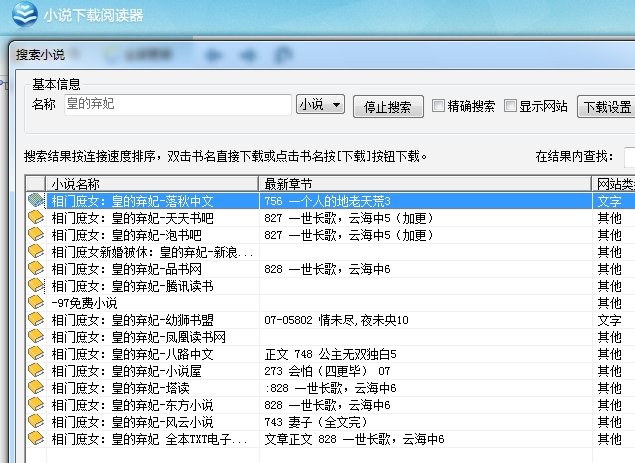
Task: Click book icon of 东方小说 row
Action: point(36,405)
